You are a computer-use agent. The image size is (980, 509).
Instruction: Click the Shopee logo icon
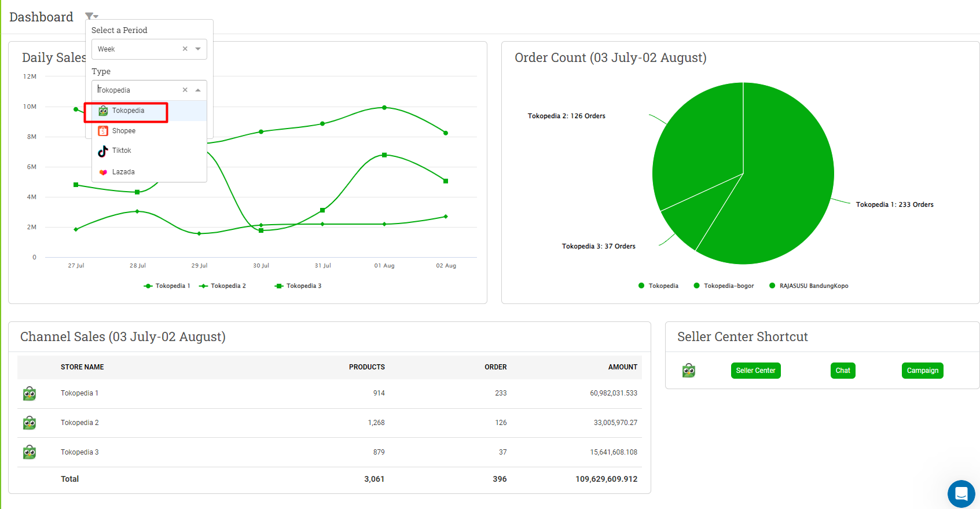pos(103,131)
